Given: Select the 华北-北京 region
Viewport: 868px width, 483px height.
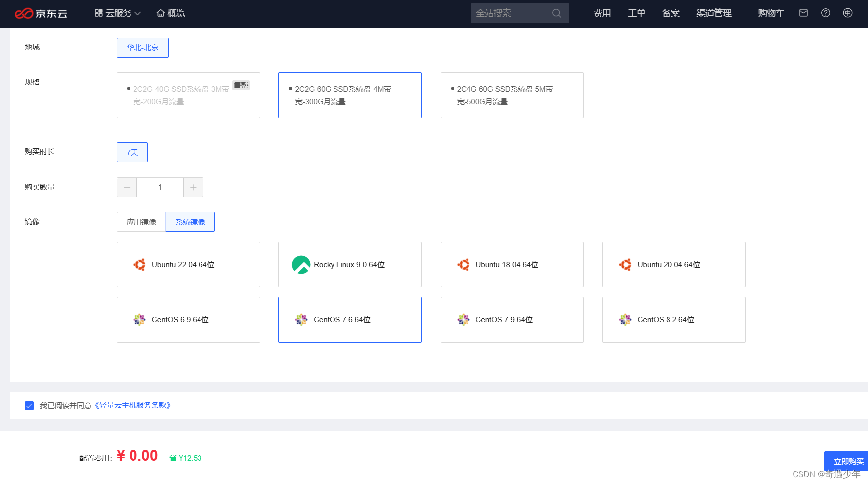Looking at the screenshot, I should coord(142,48).
